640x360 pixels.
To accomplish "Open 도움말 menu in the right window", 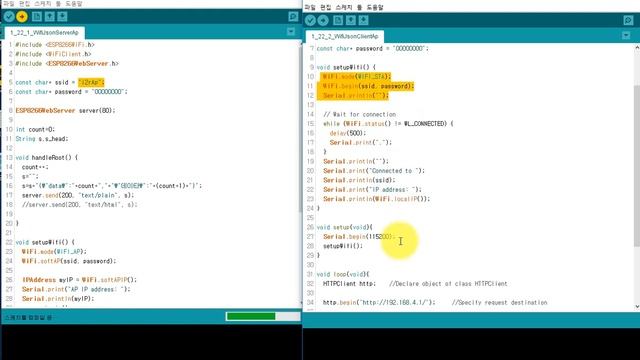I will click(x=375, y=7).
